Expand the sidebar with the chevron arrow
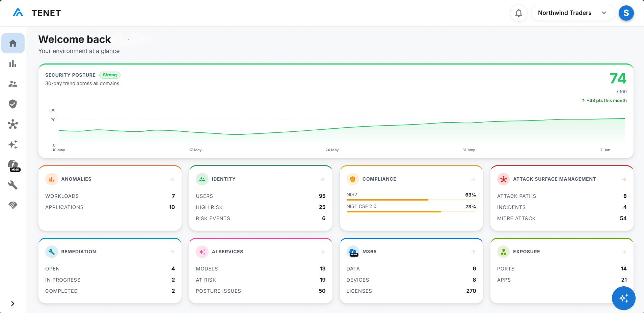This screenshot has width=644, height=313. (13, 304)
